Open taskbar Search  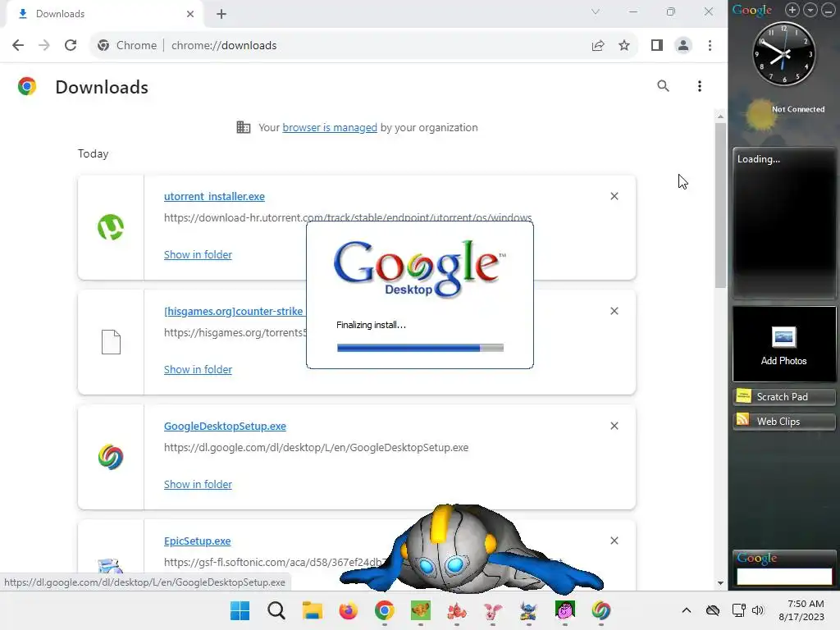[276, 610]
